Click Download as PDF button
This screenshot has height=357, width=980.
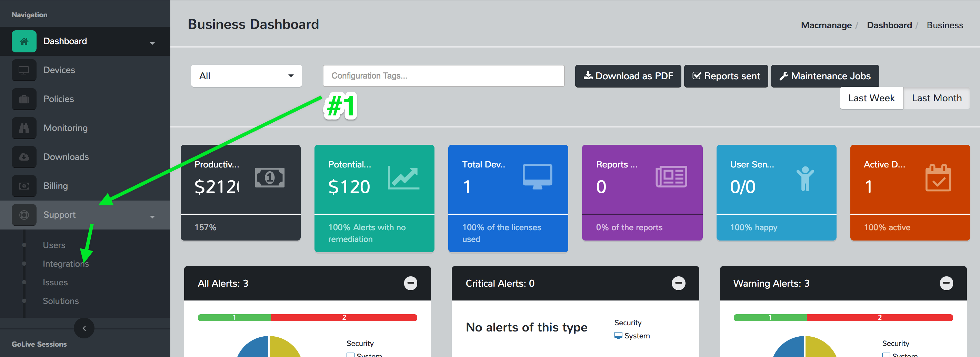click(x=628, y=76)
